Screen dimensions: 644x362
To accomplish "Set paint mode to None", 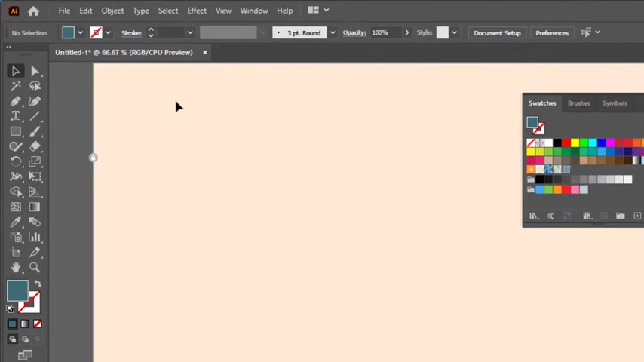I will pyautogui.click(x=38, y=324).
